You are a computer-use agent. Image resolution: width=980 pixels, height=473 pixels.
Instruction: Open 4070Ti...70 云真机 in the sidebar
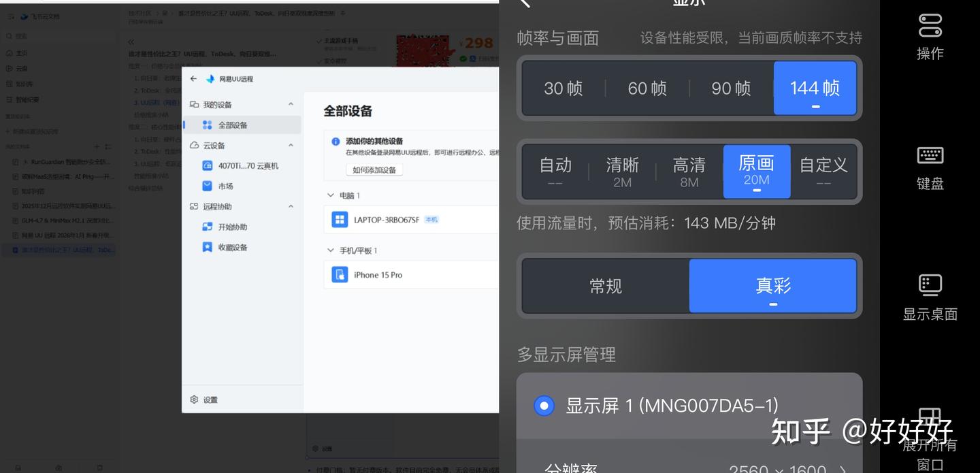(242, 165)
